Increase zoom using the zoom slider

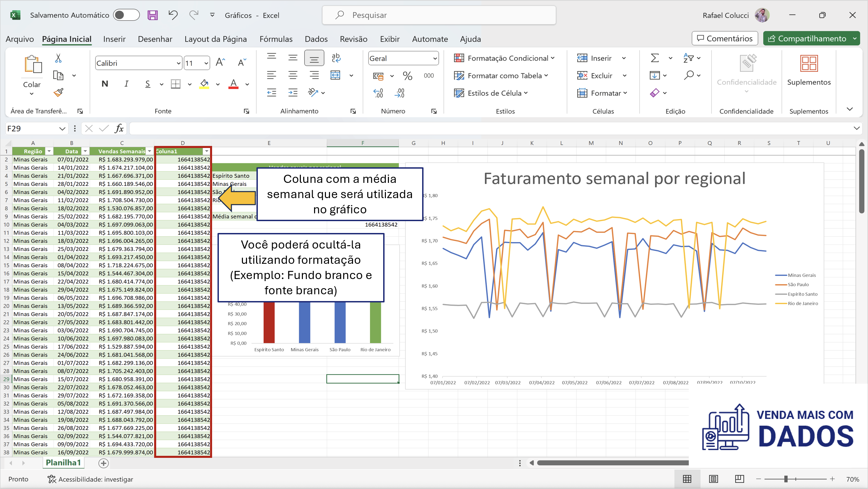click(833, 479)
